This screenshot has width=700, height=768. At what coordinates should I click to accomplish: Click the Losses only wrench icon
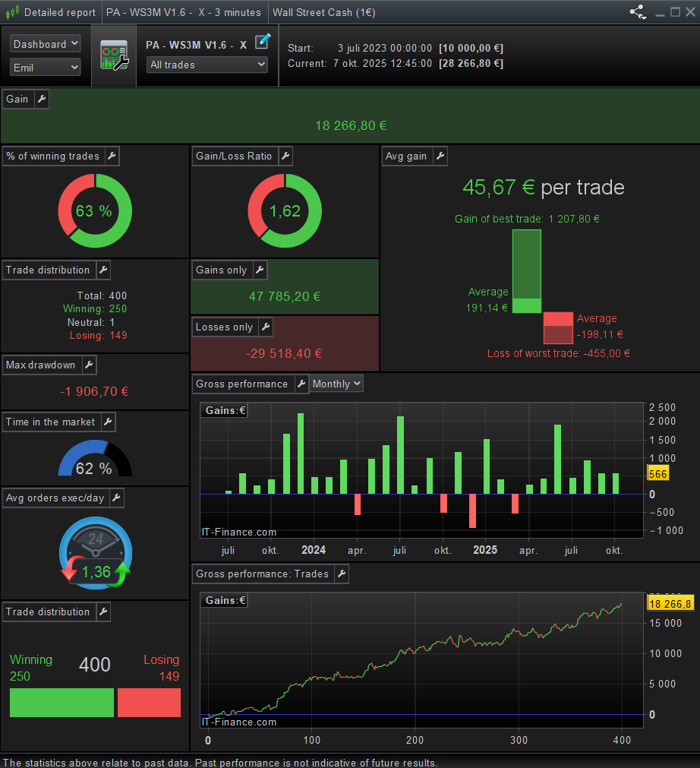coord(265,327)
